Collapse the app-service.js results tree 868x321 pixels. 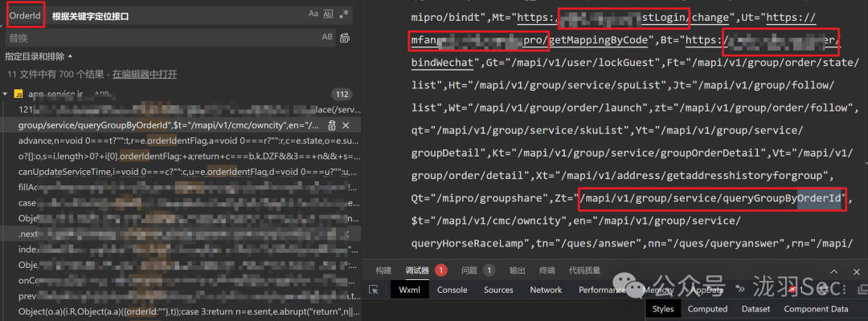point(6,95)
